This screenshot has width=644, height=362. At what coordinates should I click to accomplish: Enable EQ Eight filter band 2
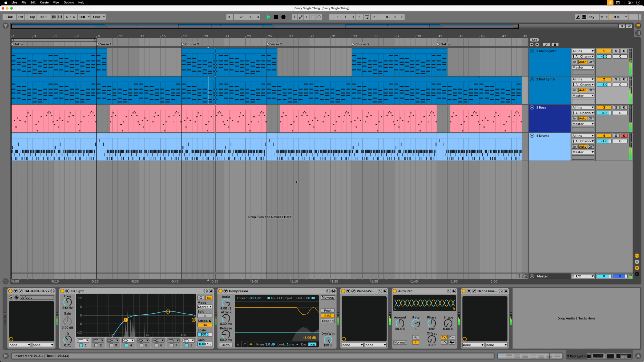click(x=96, y=345)
